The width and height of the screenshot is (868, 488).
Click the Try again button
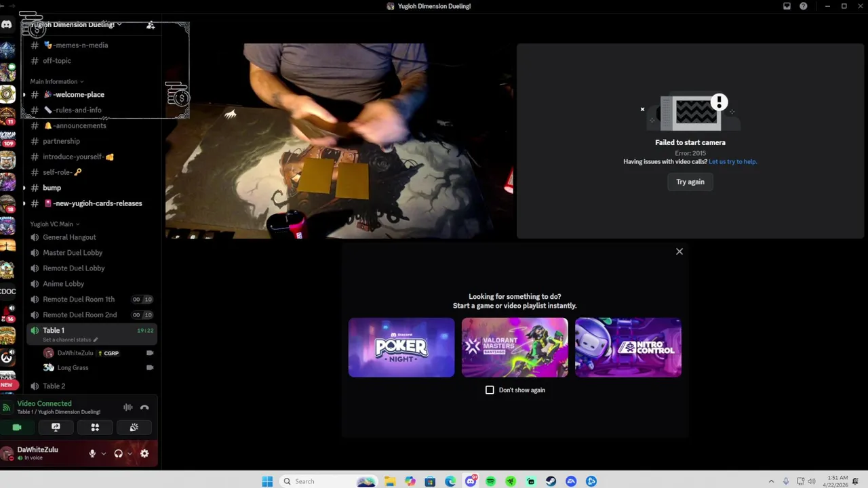point(690,182)
